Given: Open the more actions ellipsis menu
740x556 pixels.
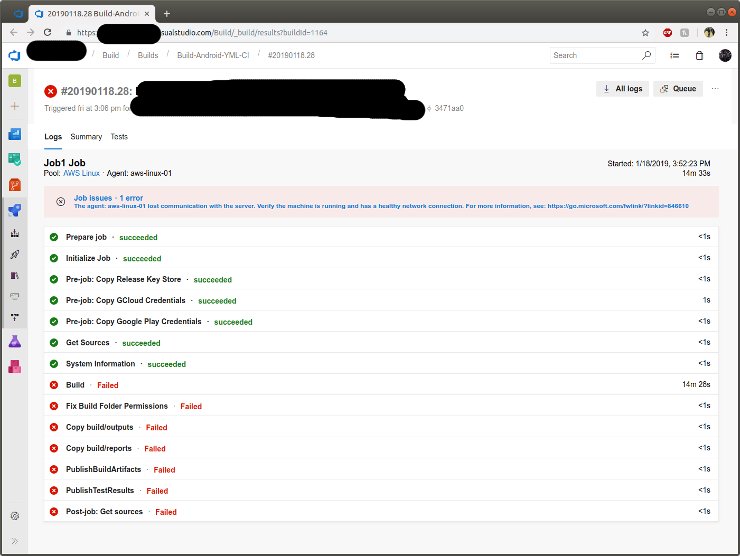Looking at the screenshot, I should [x=715, y=89].
